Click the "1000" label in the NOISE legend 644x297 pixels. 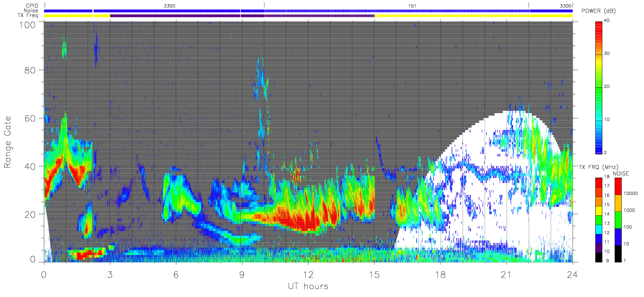point(629,211)
